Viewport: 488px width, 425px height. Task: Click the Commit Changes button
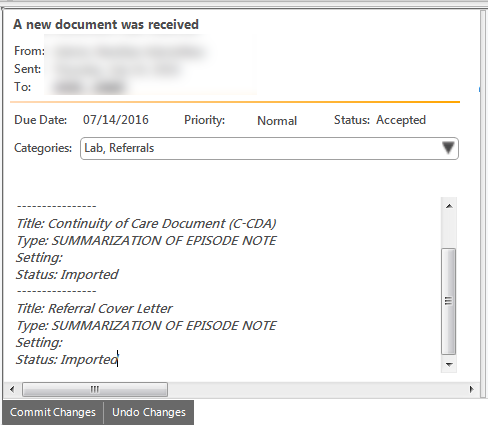coord(53,412)
